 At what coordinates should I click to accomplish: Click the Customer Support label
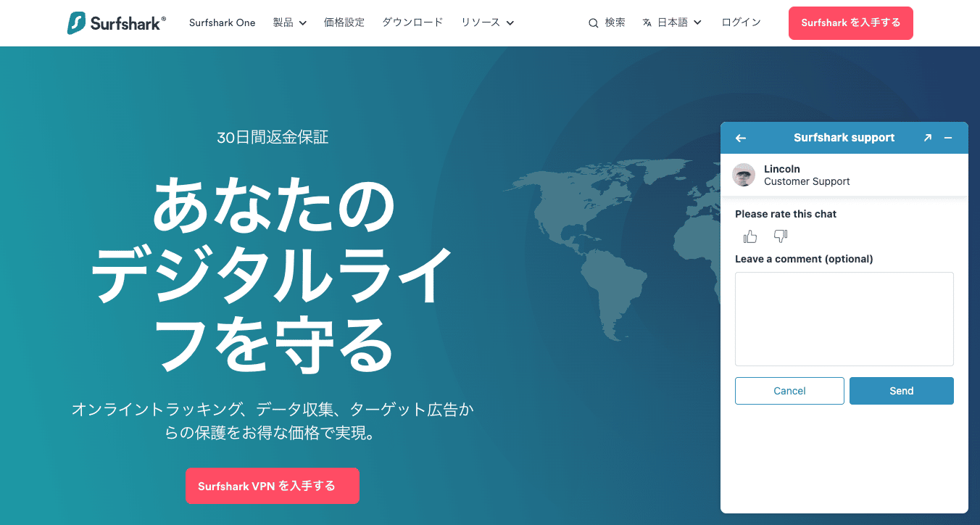(807, 182)
